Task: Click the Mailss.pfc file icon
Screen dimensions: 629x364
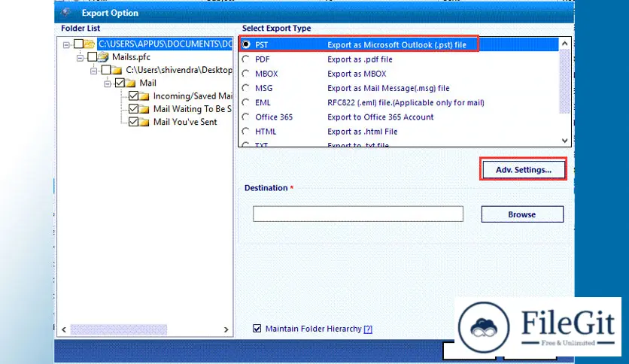Action: 103,56
